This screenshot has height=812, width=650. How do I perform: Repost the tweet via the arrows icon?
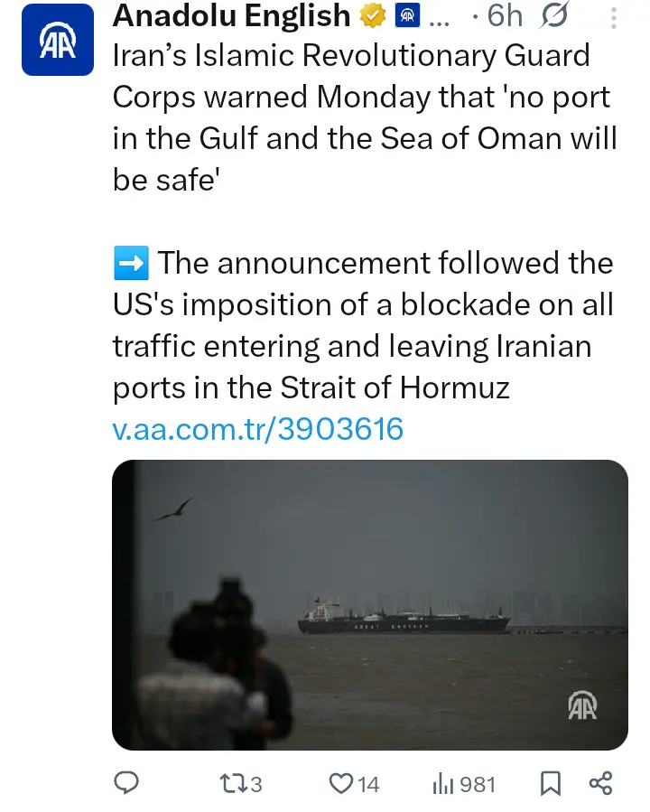[x=233, y=783]
